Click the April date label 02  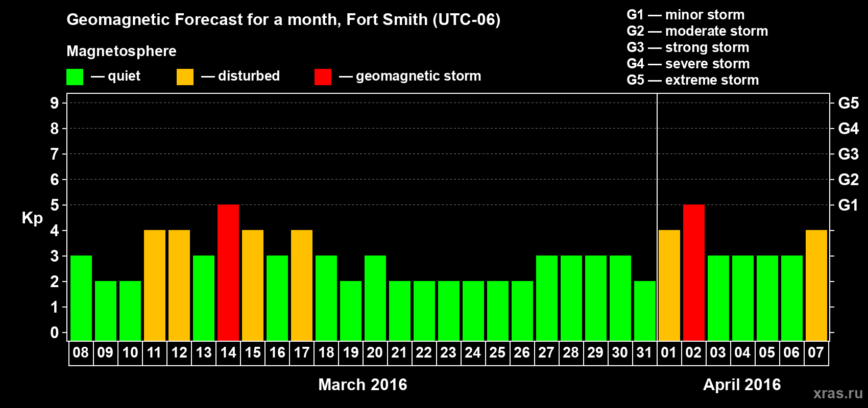(x=693, y=353)
